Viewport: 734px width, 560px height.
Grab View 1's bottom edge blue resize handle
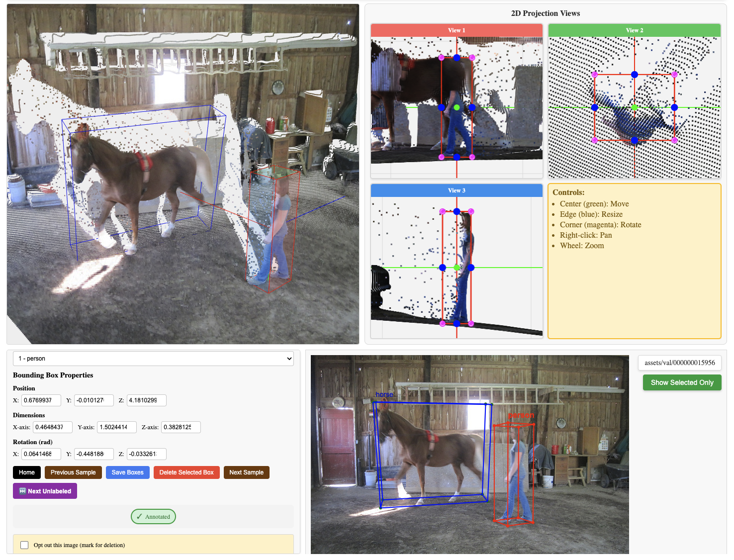457,157
